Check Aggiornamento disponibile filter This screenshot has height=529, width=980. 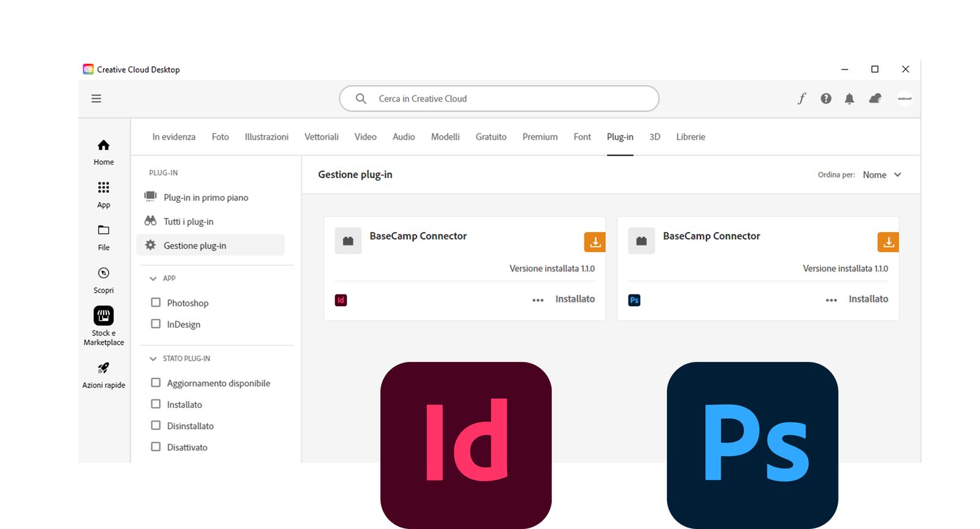[156, 383]
